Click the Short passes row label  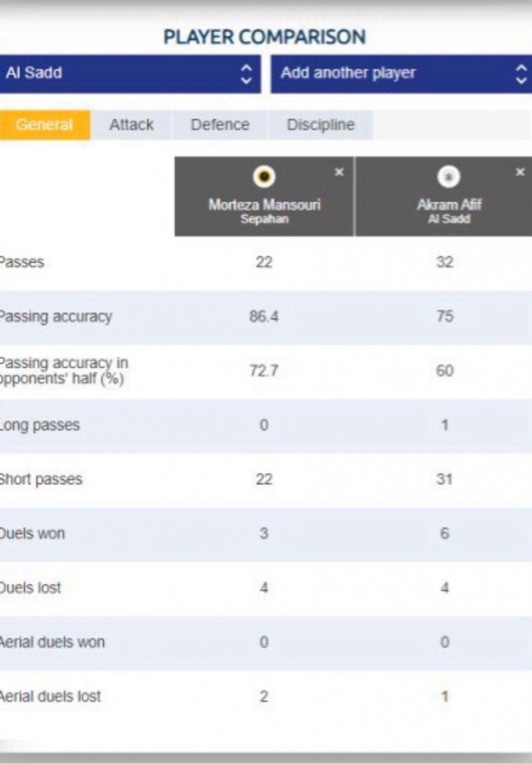coord(41,480)
